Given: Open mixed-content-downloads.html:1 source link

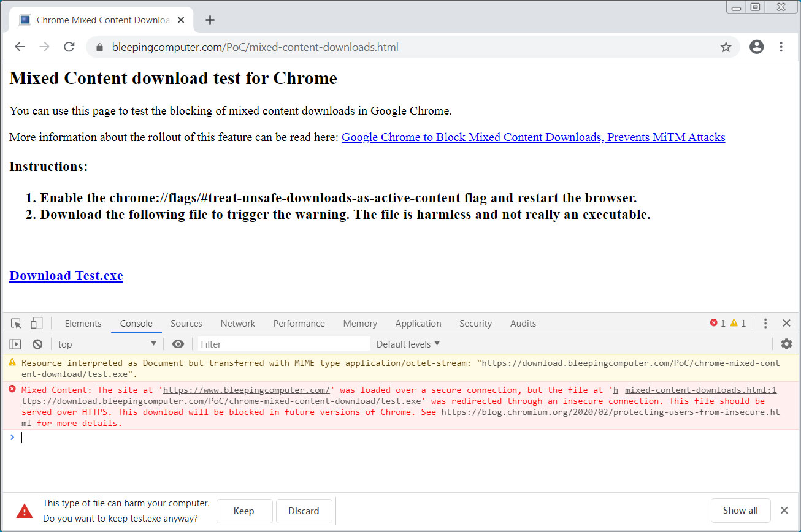Looking at the screenshot, I should point(701,390).
